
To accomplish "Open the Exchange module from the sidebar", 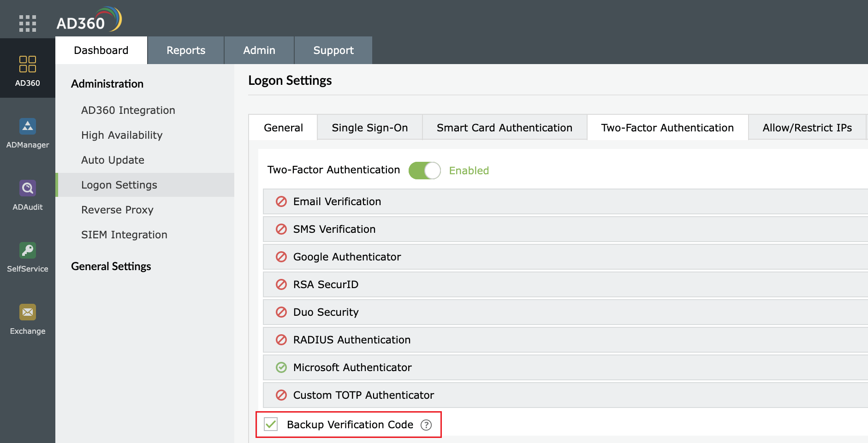I will [x=27, y=319].
